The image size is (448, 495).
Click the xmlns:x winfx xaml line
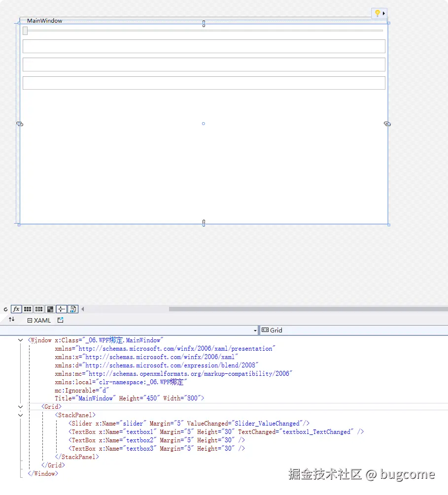click(146, 357)
